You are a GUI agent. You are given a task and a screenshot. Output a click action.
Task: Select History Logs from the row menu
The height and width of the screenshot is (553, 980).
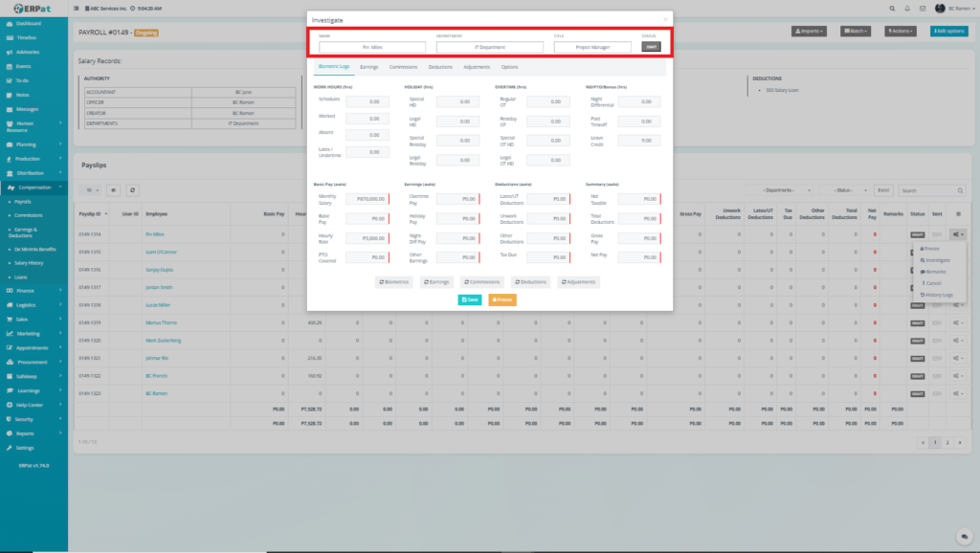[938, 295]
